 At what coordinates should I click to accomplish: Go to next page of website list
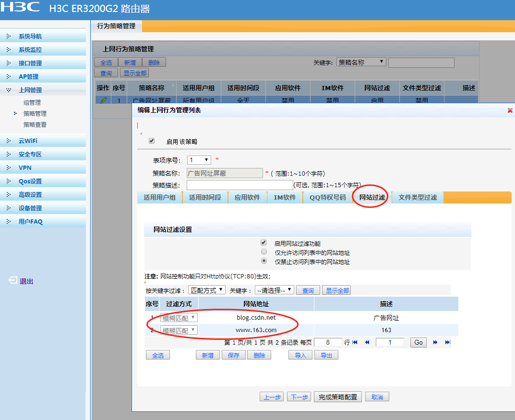click(x=435, y=342)
